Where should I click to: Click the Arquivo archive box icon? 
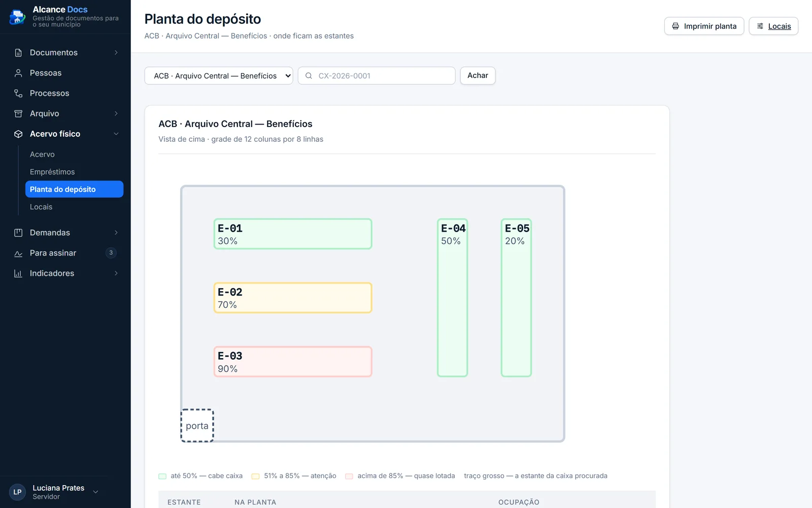18,114
